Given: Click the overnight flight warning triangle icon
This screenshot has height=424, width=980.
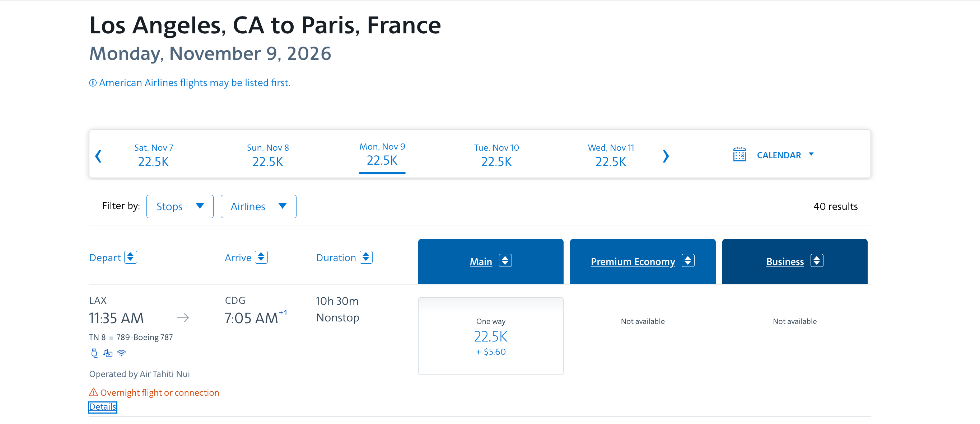Looking at the screenshot, I should (x=94, y=392).
